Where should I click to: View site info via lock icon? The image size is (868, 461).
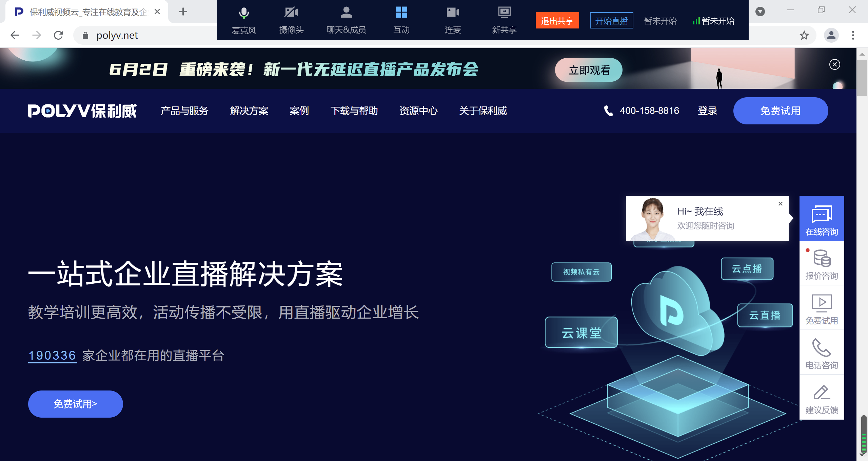pos(85,35)
